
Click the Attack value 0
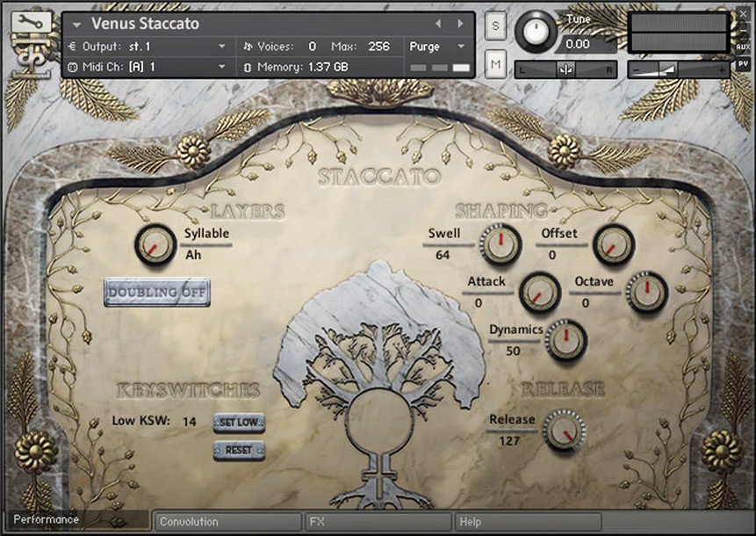[479, 303]
